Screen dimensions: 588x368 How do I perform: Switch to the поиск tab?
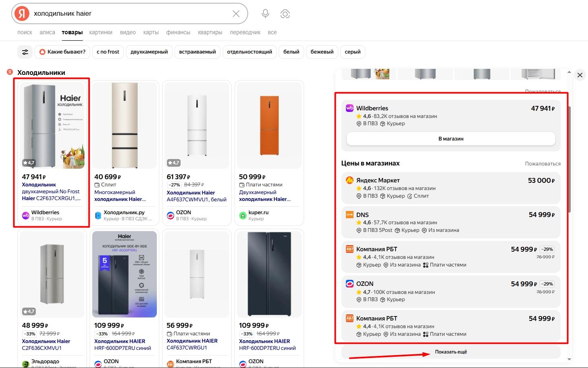pos(25,32)
